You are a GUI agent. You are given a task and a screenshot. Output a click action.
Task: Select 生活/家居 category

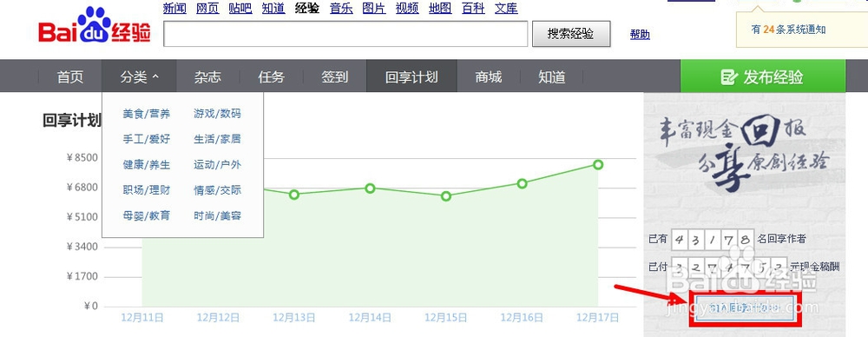tap(218, 140)
